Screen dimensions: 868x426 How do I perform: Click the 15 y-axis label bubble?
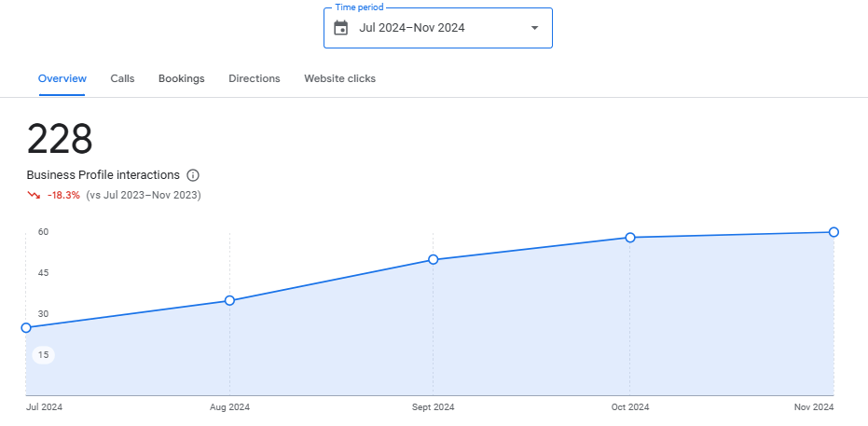[43, 355]
